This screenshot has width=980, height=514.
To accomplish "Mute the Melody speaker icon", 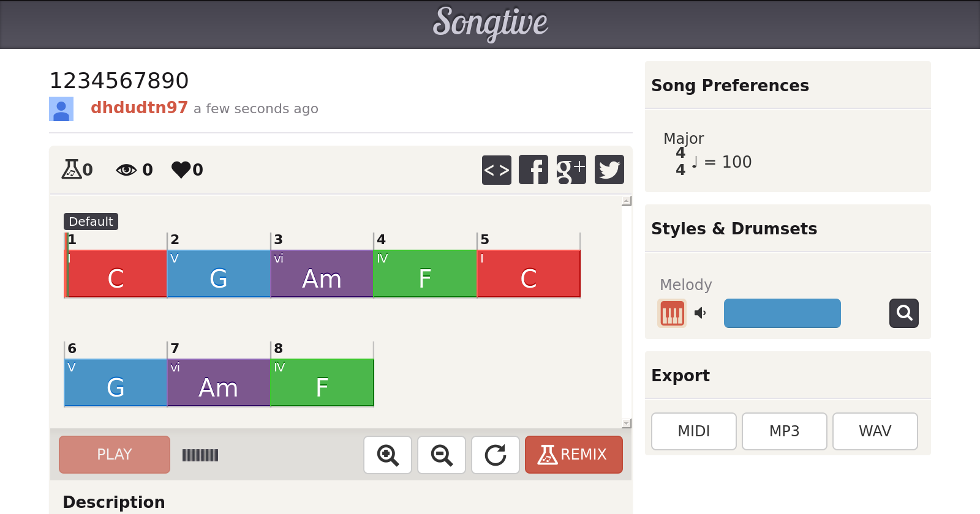I will [700, 313].
